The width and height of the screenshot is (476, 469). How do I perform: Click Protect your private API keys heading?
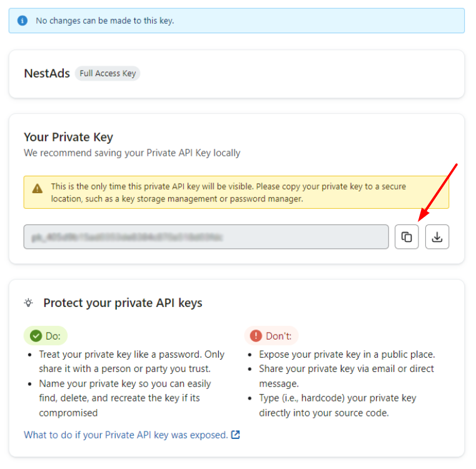click(123, 303)
